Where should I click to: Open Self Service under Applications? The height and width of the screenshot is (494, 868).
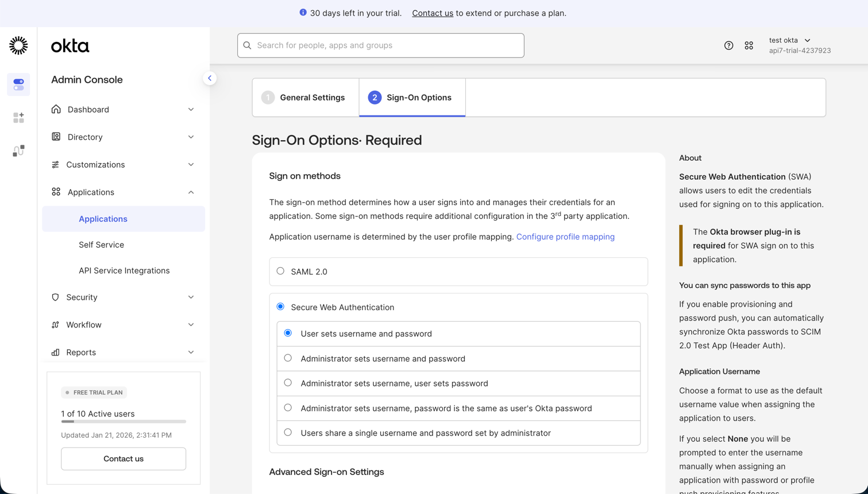(x=101, y=244)
